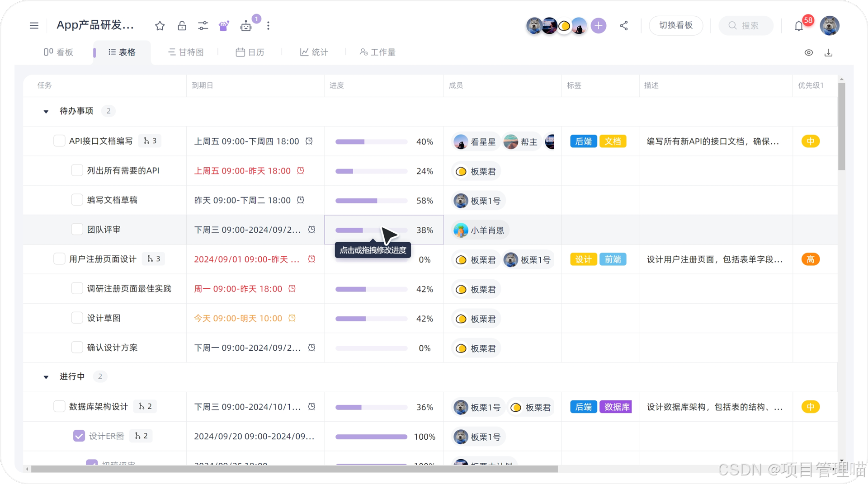This screenshot has width=868, height=484.
Task: Sort by the 到期日 column header
Action: tap(203, 85)
